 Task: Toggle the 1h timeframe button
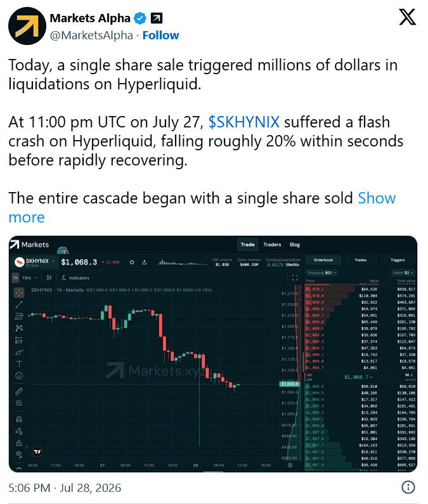(15, 278)
